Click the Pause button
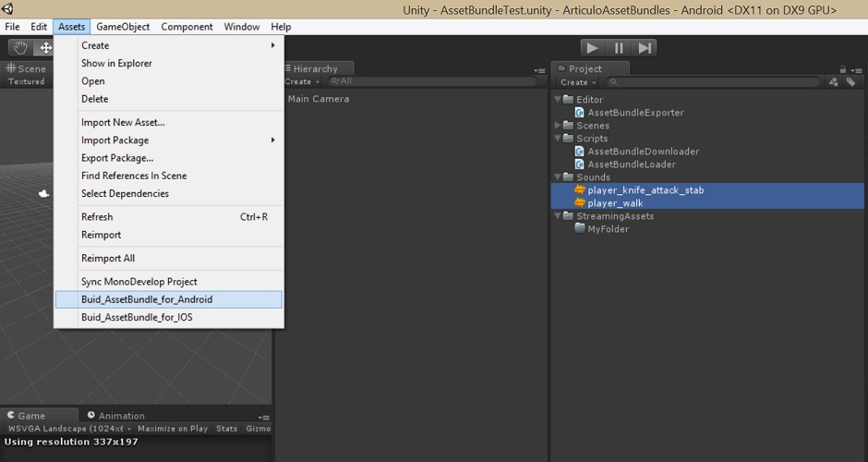 pos(619,48)
